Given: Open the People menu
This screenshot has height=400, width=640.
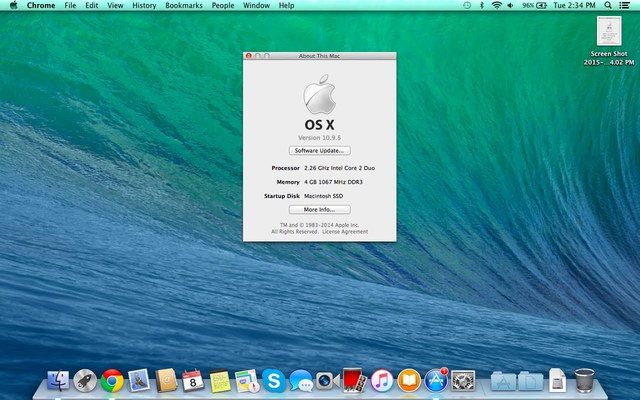Looking at the screenshot, I should point(223,5).
